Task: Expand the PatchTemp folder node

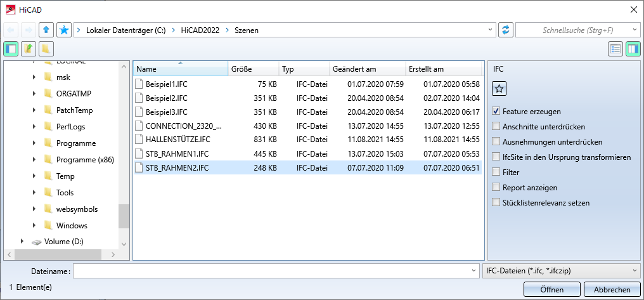Action: (34, 110)
